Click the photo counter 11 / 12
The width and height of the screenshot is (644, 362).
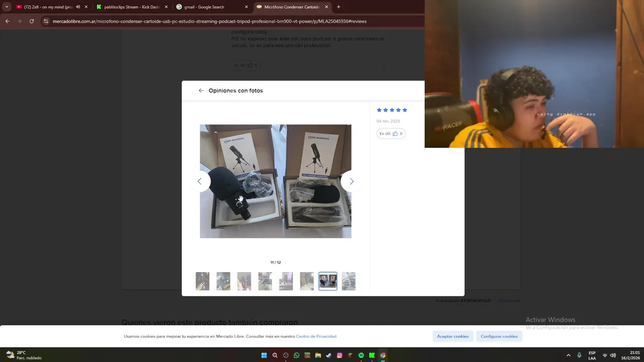pyautogui.click(x=276, y=262)
